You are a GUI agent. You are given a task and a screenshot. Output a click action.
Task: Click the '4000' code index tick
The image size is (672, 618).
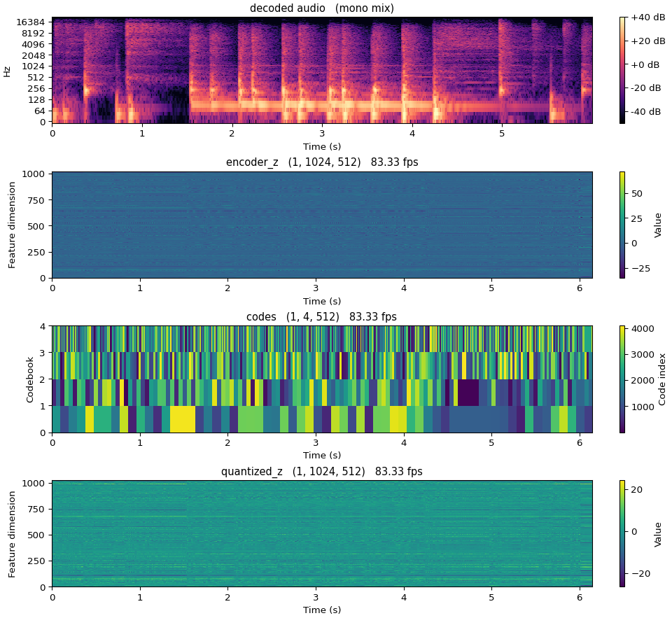click(x=643, y=329)
